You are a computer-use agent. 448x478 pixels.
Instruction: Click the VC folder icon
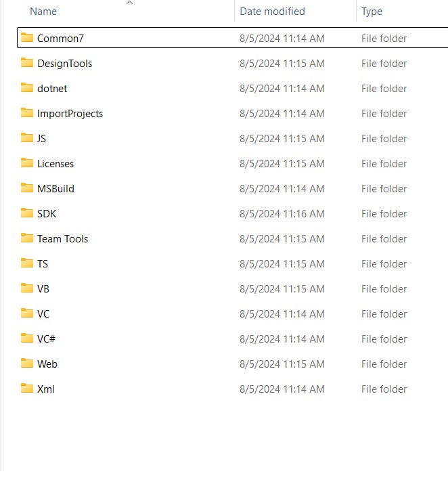(x=27, y=313)
